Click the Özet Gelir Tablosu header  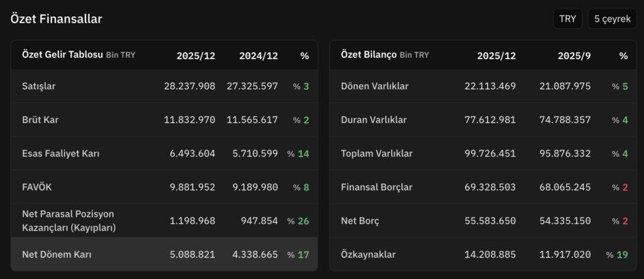pos(62,55)
